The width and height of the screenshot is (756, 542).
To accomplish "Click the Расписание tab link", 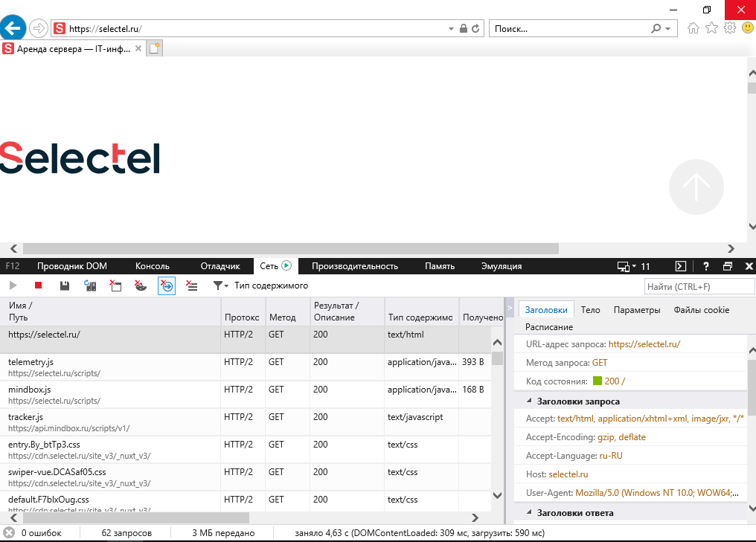I will (x=548, y=327).
